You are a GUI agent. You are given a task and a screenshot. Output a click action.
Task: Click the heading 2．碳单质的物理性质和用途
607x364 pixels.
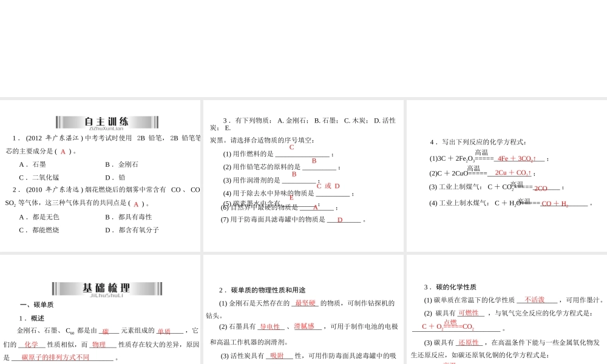[x=262, y=290]
